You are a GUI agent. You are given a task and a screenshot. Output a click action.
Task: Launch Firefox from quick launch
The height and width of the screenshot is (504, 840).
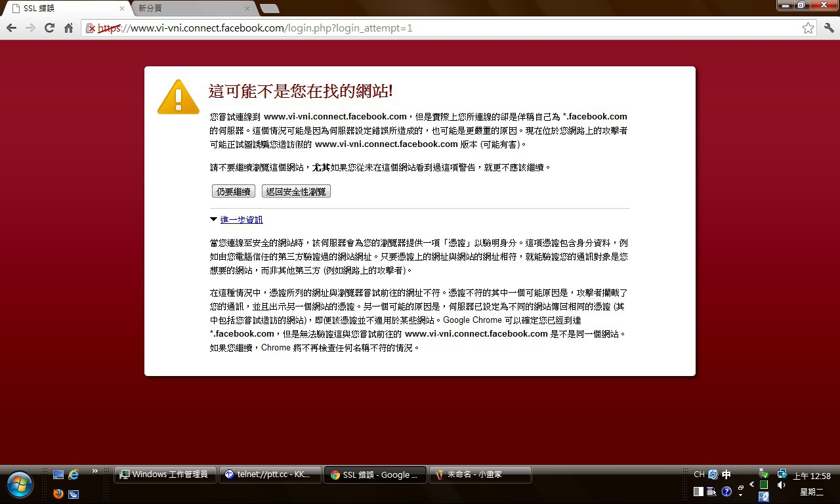[58, 493]
